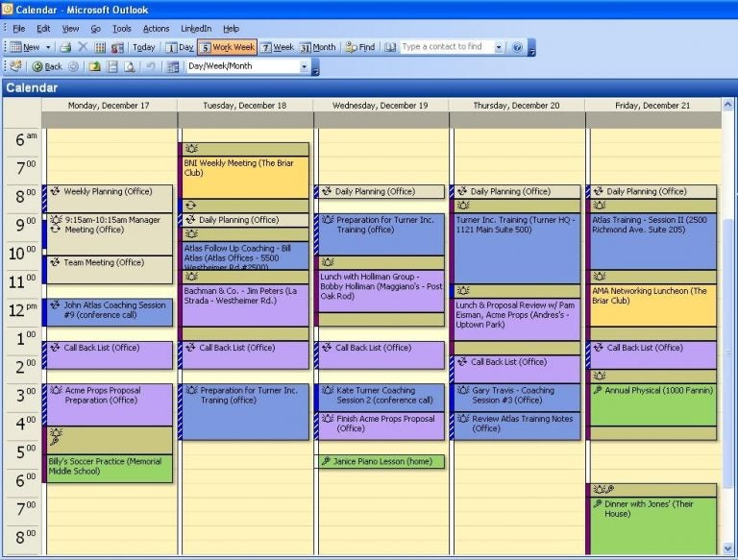Click the 'Type a contact to find' field

(x=446, y=47)
